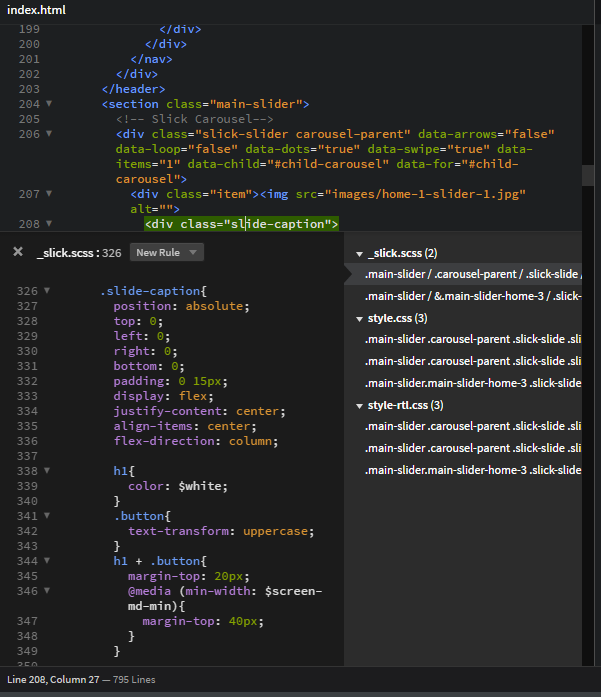
Task: Close the inline _slick.scss editor
Action: click(18, 252)
